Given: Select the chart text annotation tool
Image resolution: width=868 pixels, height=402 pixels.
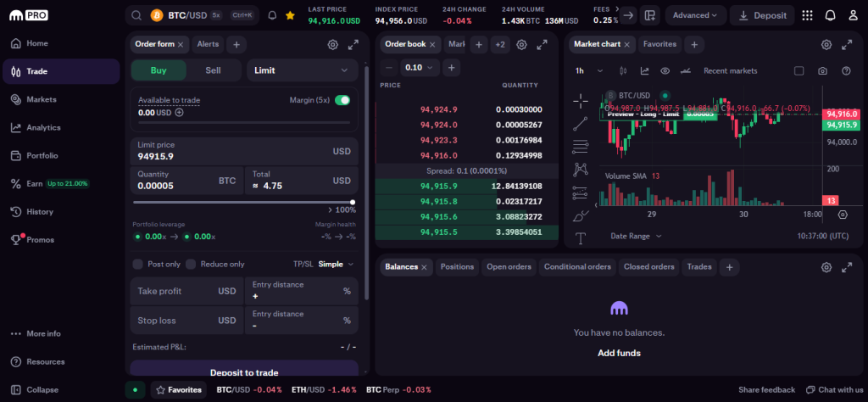Looking at the screenshot, I should pos(580,238).
